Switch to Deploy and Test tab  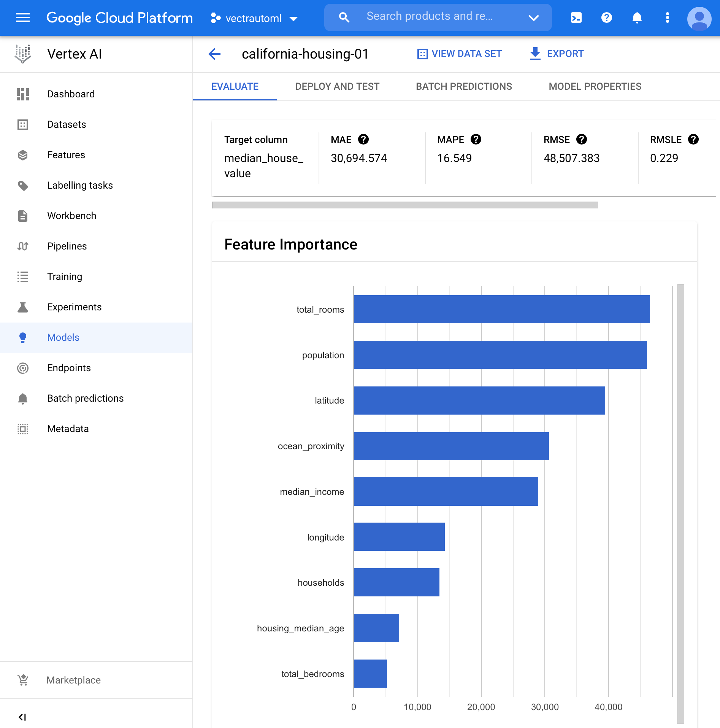click(x=337, y=86)
